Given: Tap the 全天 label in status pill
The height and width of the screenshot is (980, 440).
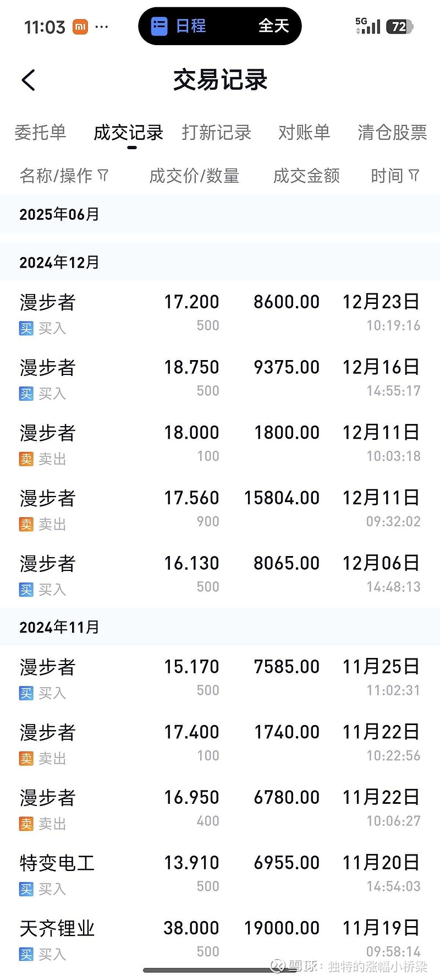Looking at the screenshot, I should coord(273,26).
